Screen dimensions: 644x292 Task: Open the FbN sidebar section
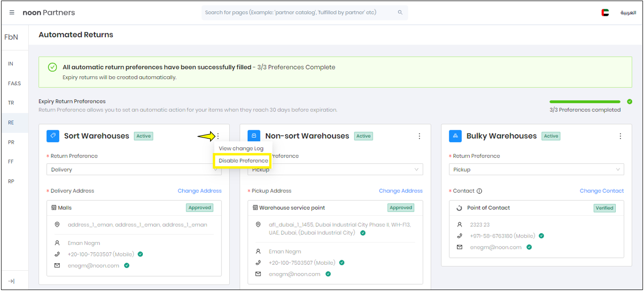click(x=11, y=37)
